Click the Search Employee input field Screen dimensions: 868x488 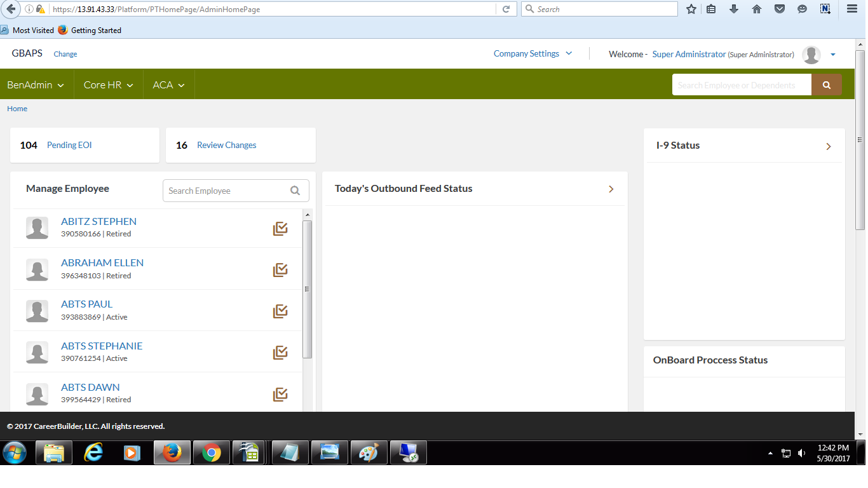(226, 191)
